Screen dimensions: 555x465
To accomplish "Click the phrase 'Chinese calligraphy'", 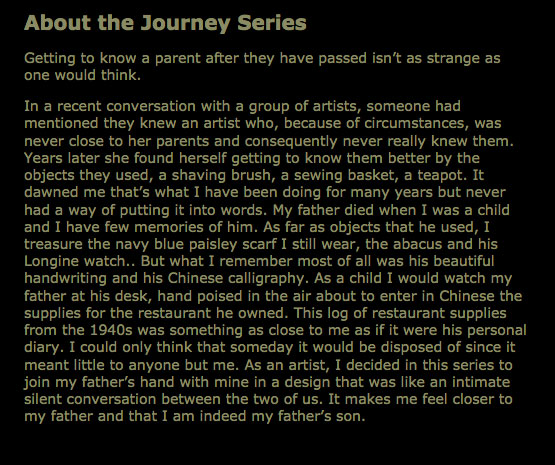I will coord(236,278).
